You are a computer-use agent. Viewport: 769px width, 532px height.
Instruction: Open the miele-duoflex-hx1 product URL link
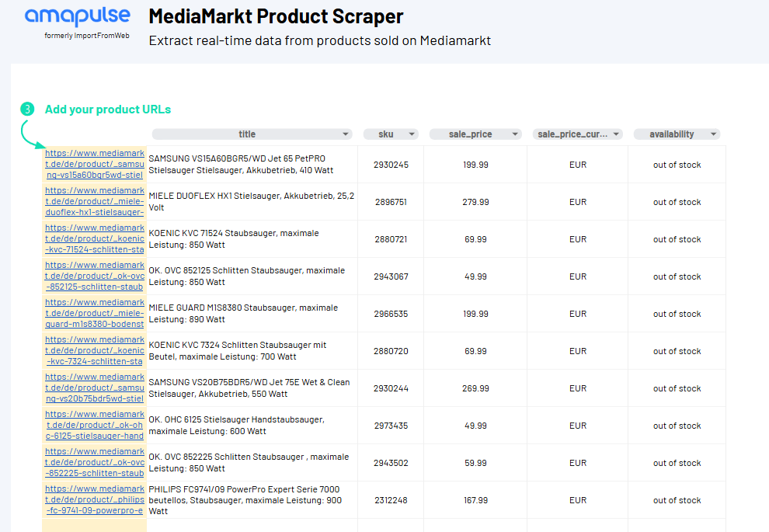(x=95, y=201)
